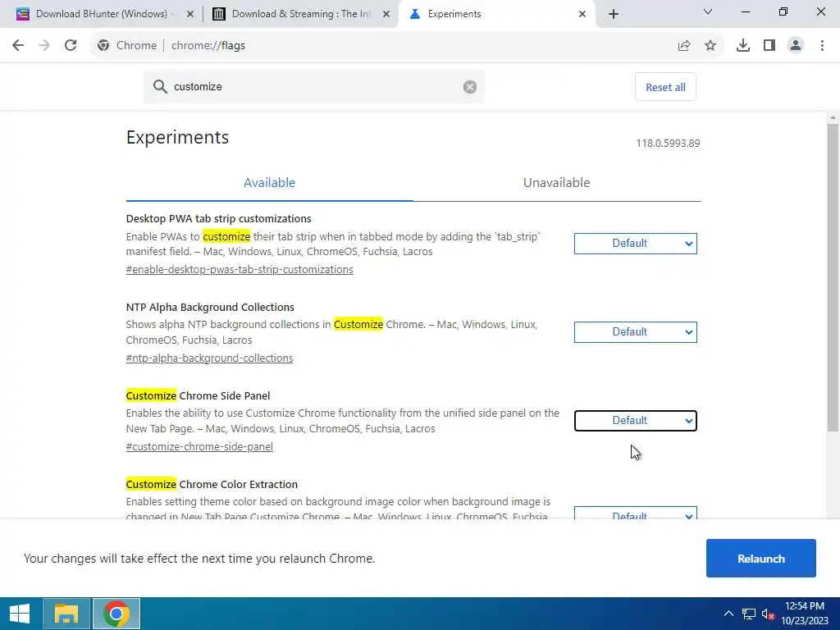Open #enable-desktop-pwas-tab-strip-customizations link

(x=240, y=269)
